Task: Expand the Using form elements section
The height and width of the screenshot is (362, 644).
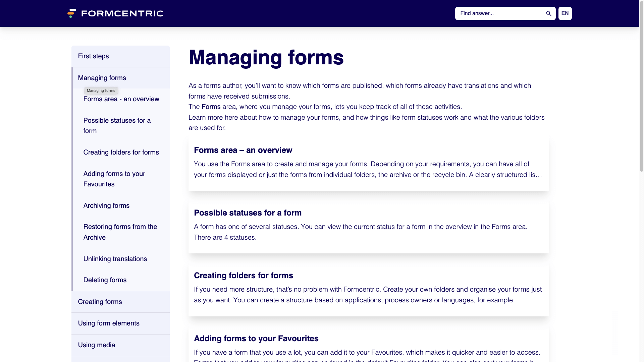Action: click(x=109, y=323)
